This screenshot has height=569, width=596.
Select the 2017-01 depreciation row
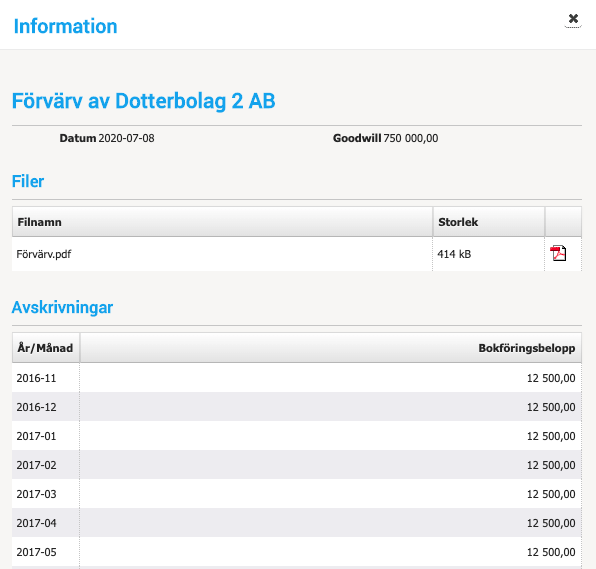pos(296,436)
